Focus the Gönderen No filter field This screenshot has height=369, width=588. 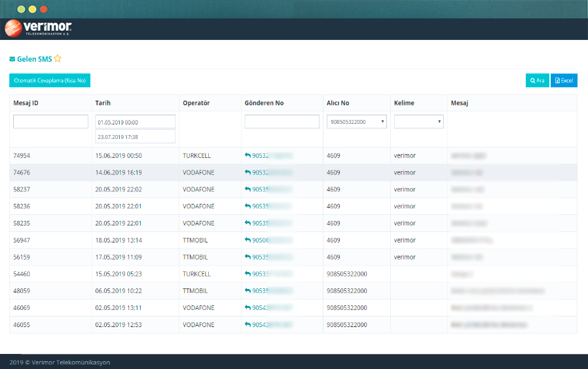click(x=282, y=122)
